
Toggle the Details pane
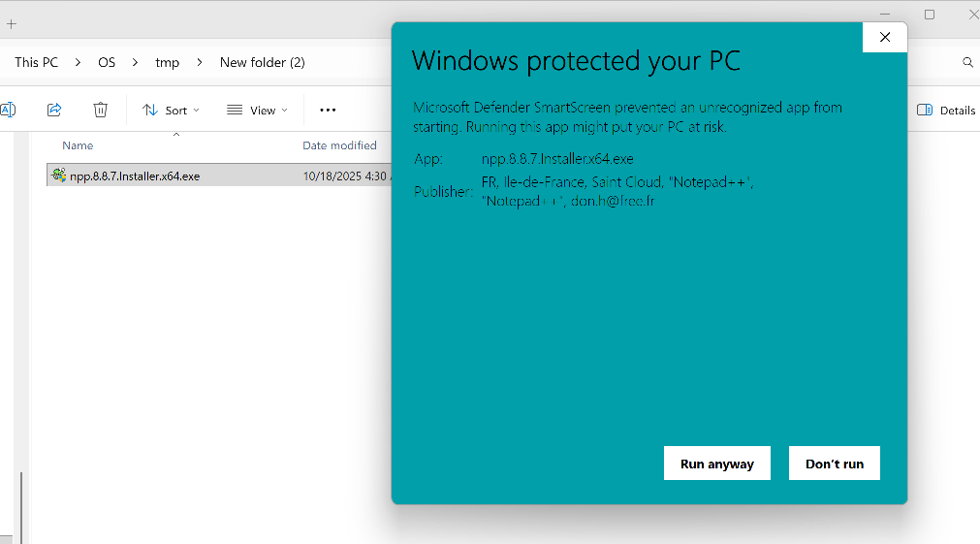point(946,110)
